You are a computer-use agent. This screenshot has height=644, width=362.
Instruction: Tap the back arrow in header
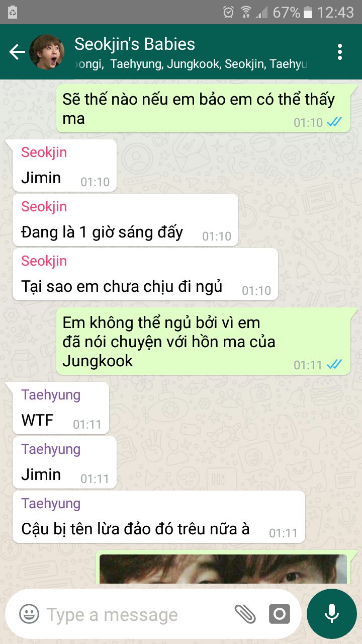tap(17, 52)
